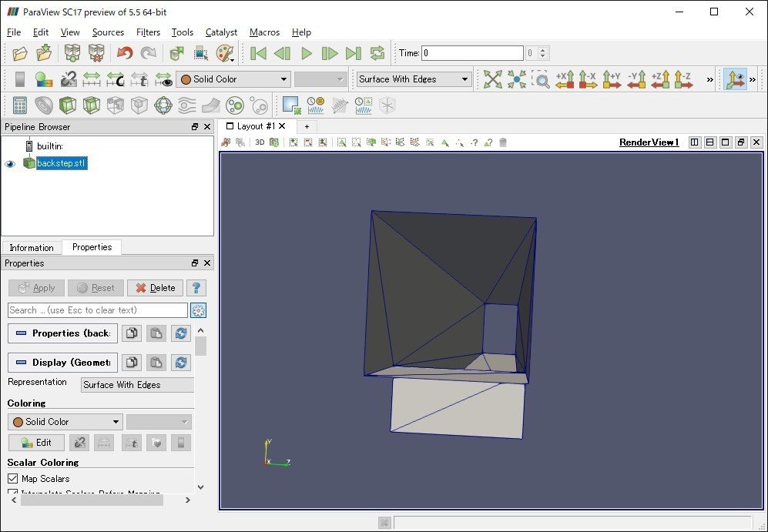Viewport: 768px width, 532px height.
Task: Click the Play animation button
Action: (307, 53)
